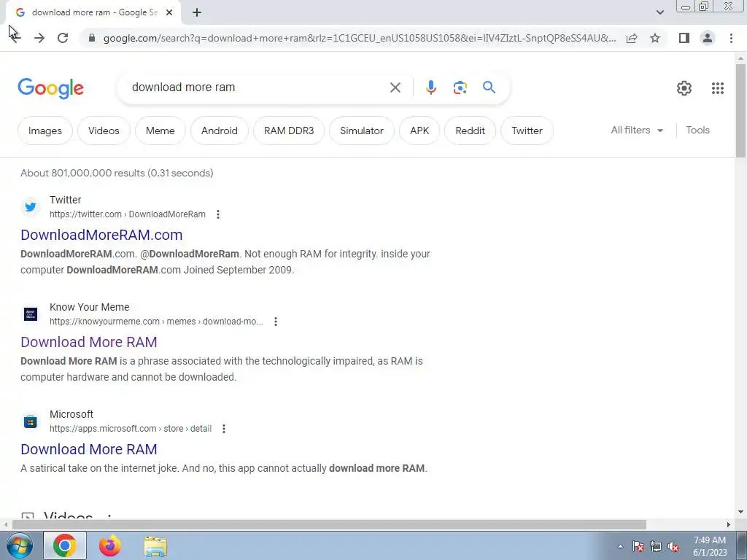Submit search with the magnifying glass icon
The width and height of the screenshot is (747, 560).
click(x=489, y=87)
